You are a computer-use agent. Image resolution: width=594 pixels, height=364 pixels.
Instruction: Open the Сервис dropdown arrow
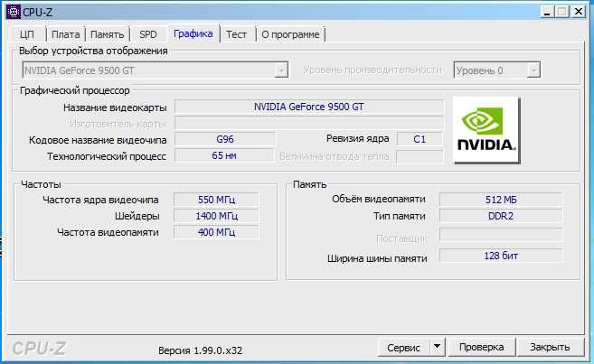(x=437, y=347)
